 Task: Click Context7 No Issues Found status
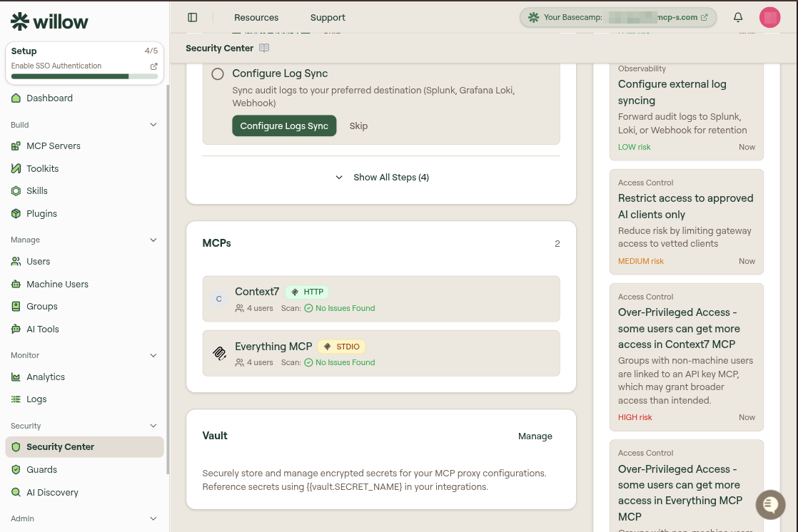click(340, 308)
